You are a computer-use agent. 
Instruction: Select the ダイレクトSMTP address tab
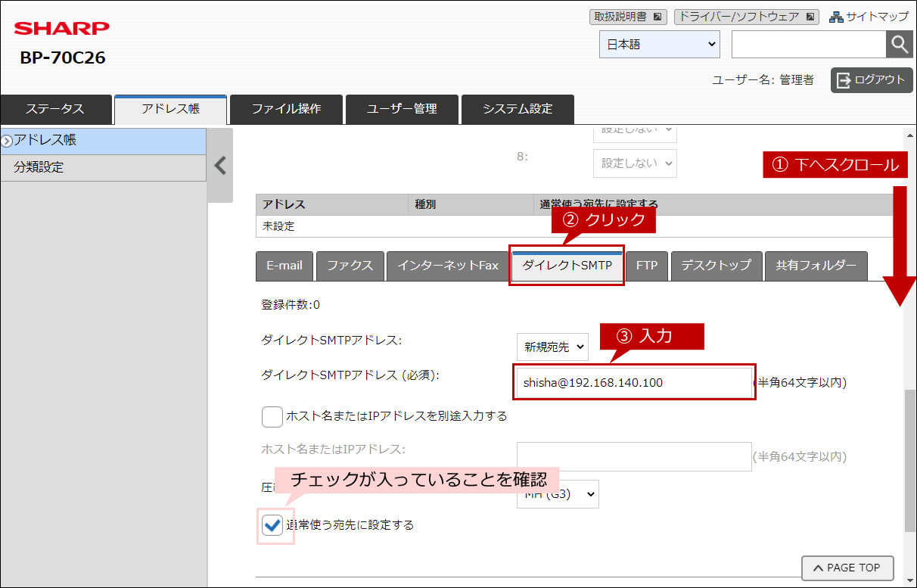click(567, 266)
